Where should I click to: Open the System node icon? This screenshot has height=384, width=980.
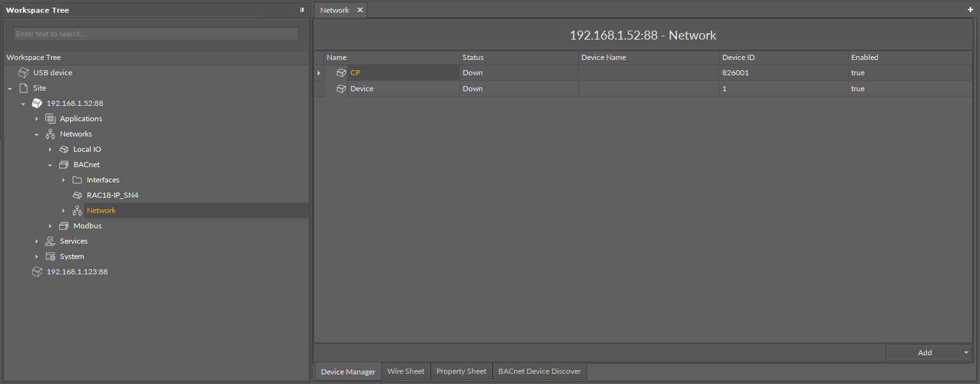tap(50, 256)
